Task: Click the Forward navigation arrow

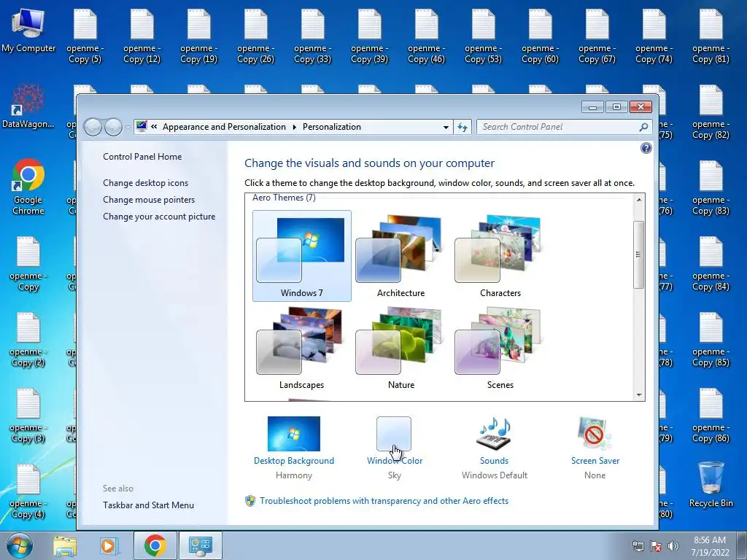Action: (113, 127)
